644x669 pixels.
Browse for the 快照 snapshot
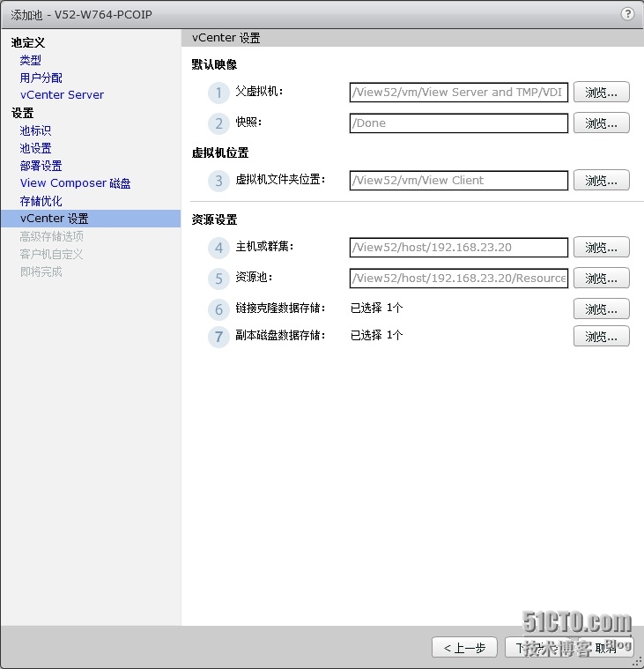(602, 123)
